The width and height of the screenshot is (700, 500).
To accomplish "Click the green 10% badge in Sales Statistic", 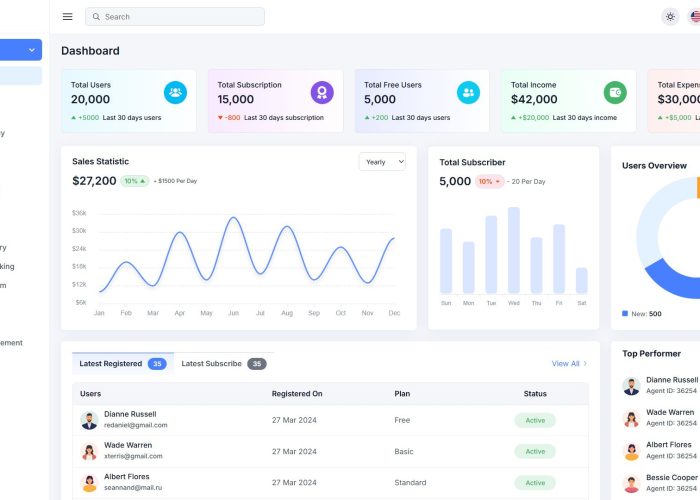I will [x=135, y=181].
